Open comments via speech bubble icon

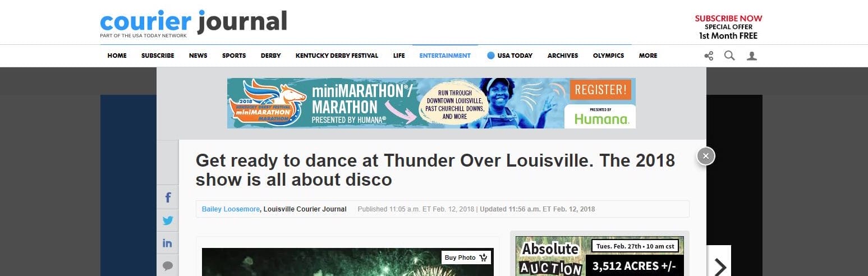tap(167, 265)
